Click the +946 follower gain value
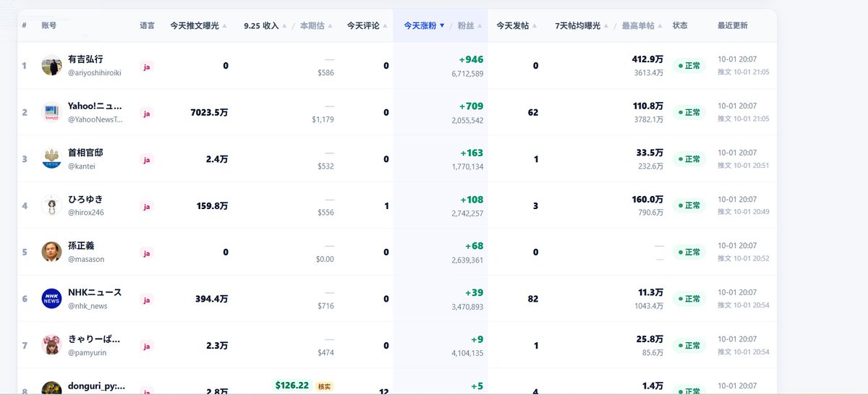 pos(471,60)
